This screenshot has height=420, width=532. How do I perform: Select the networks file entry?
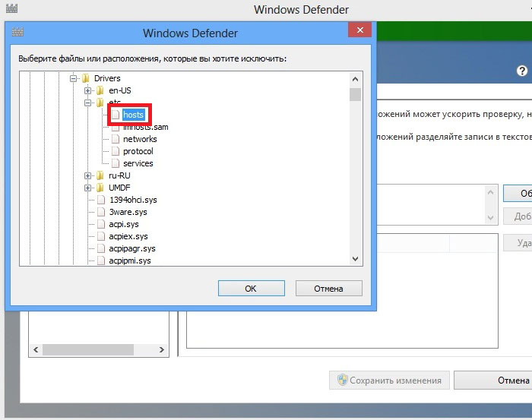pyautogui.click(x=140, y=139)
